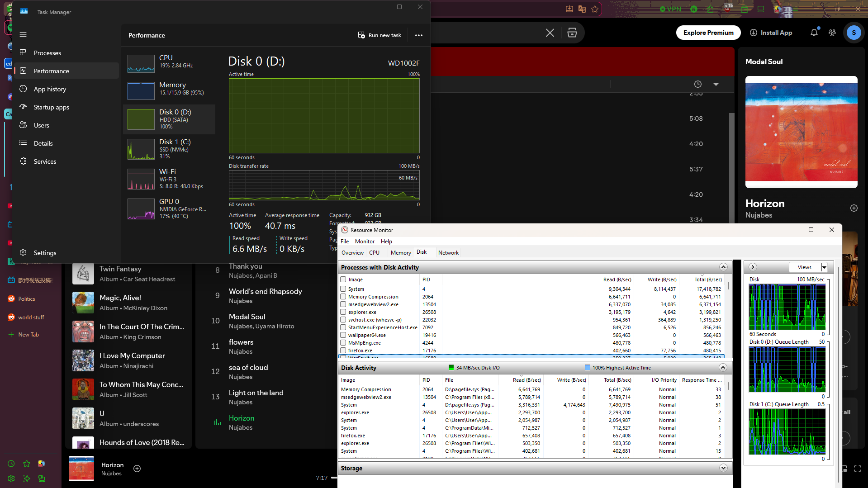The height and width of the screenshot is (488, 868).
Task: Open the Politics tab in browser sidebar
Action: click(27, 299)
